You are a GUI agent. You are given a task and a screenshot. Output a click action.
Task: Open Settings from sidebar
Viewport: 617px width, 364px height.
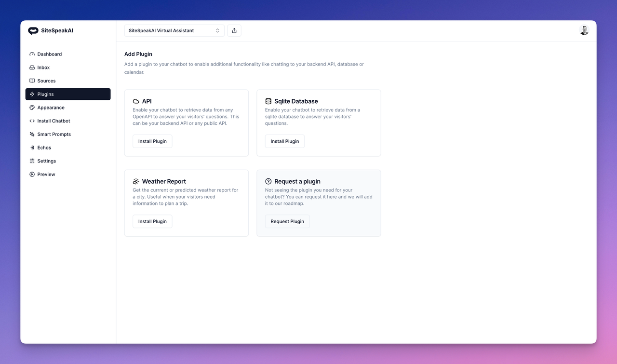pos(68,161)
